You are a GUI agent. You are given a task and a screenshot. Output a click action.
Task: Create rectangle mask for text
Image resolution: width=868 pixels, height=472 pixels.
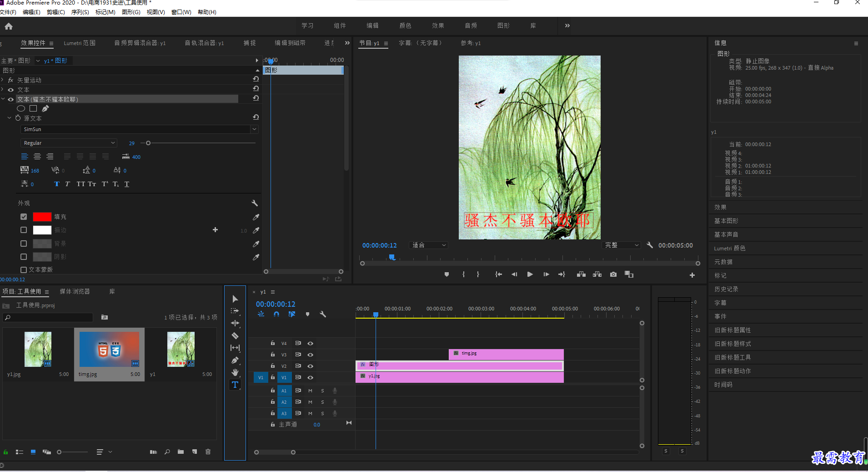pyautogui.click(x=33, y=108)
